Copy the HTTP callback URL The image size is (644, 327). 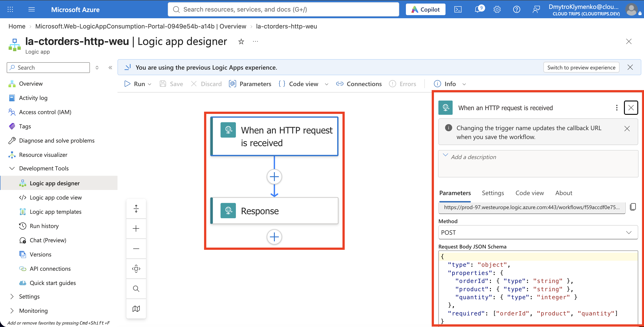click(x=633, y=207)
